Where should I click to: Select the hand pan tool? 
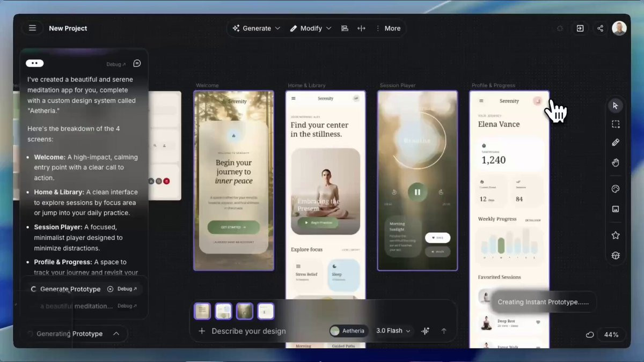pyautogui.click(x=616, y=162)
